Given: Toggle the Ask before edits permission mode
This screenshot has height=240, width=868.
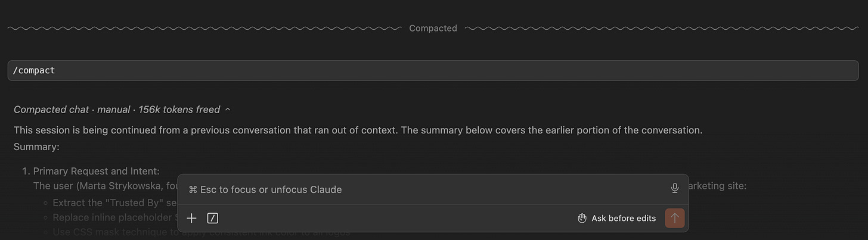Looking at the screenshot, I should click(x=617, y=218).
